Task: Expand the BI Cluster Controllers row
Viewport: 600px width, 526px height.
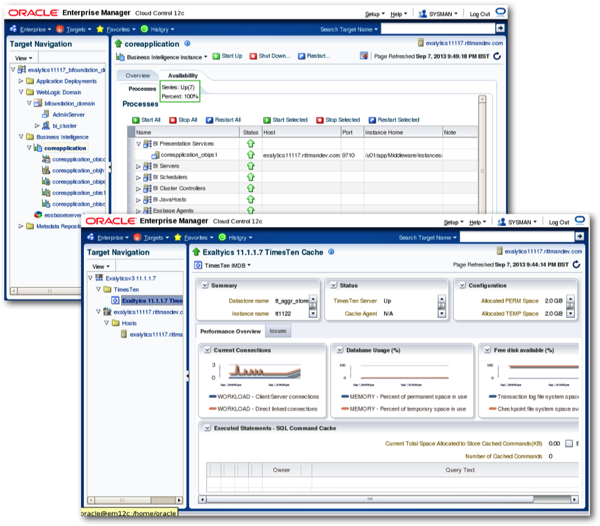Action: coord(139,189)
